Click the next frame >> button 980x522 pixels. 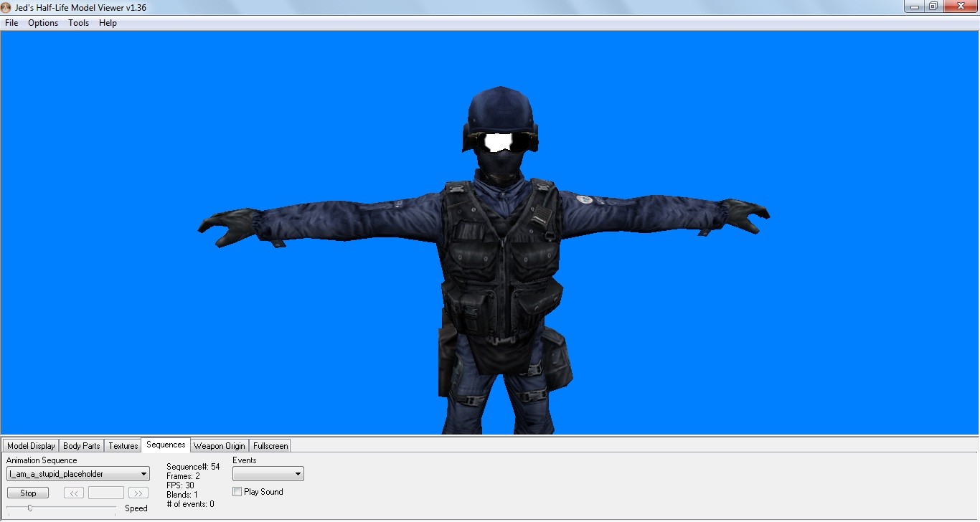[x=138, y=493]
